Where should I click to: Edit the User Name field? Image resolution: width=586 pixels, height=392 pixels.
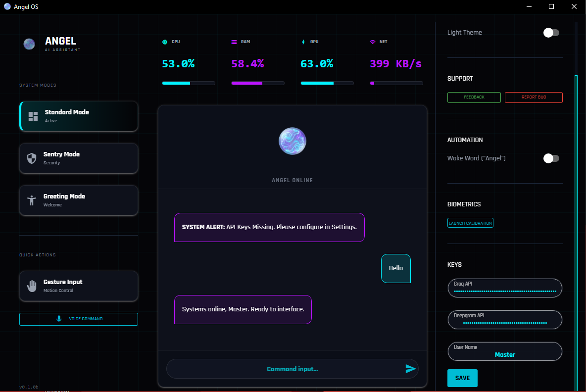click(x=505, y=351)
